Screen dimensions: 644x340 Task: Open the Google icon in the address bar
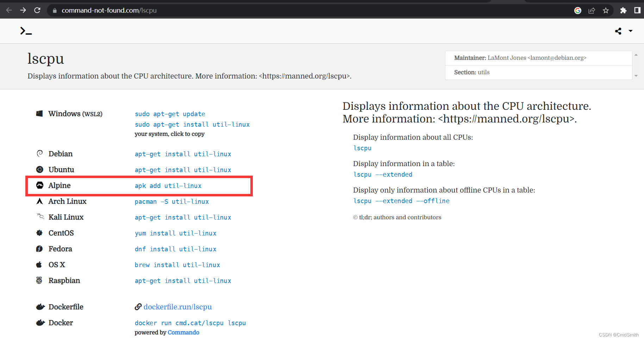coord(577,11)
